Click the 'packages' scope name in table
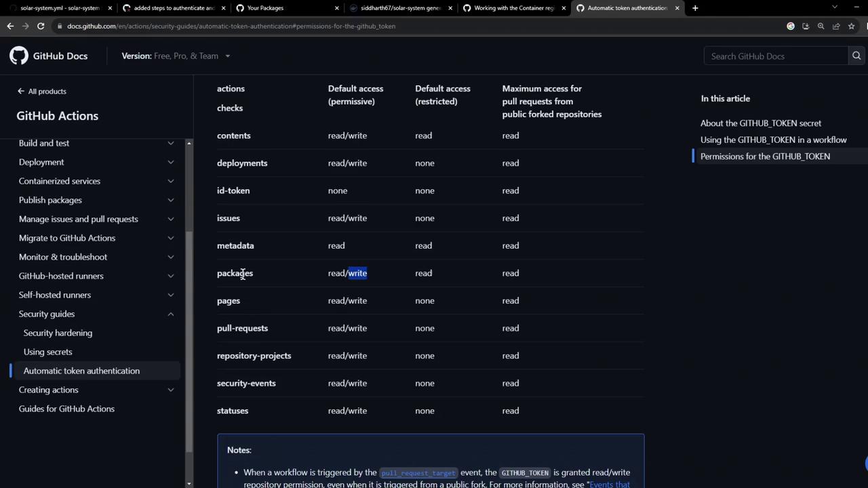Screen dimensions: 868x488 235,273
